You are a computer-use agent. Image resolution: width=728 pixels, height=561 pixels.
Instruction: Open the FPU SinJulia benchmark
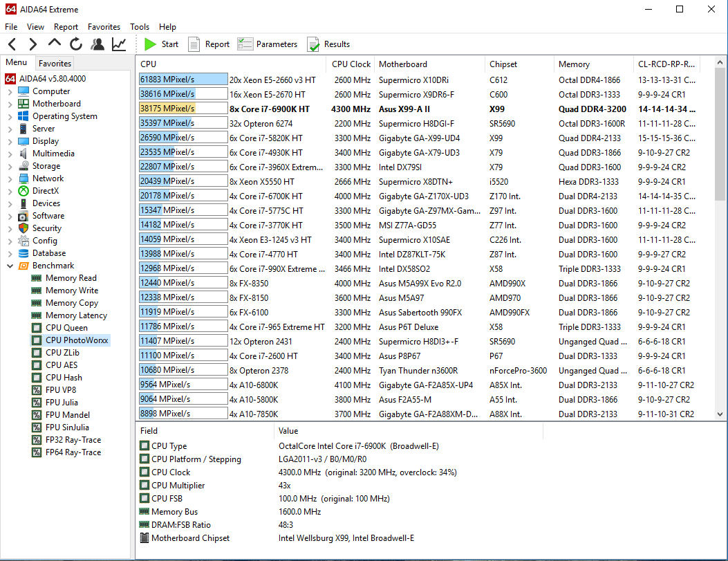[x=67, y=427]
